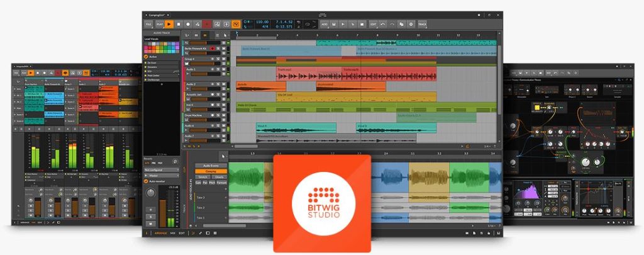Open the ADD menu in center toolbar
Image resolution: width=644 pixels, height=255 pixels.
point(325,25)
